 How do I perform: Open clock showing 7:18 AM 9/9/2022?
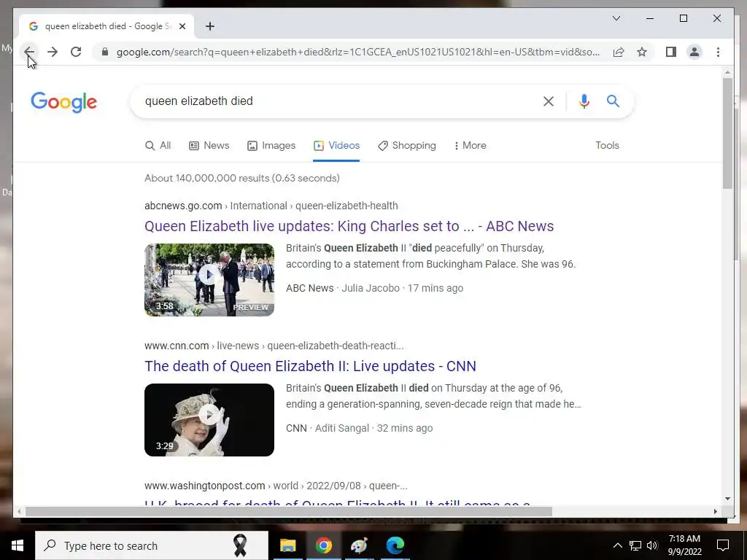684,545
